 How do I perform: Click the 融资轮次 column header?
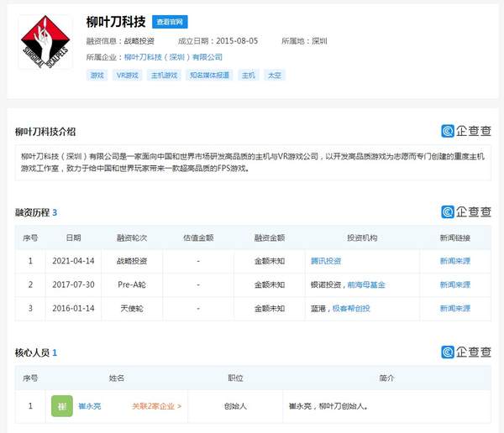point(132,237)
